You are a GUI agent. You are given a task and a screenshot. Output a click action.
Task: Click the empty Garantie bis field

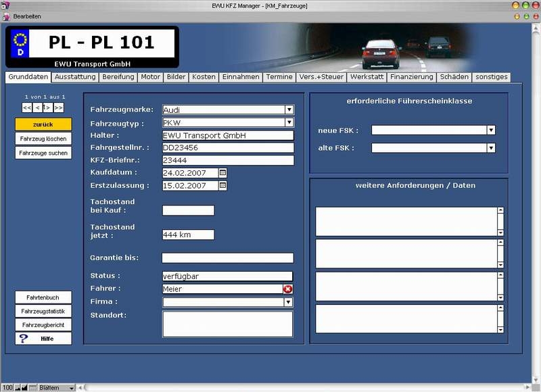point(228,258)
